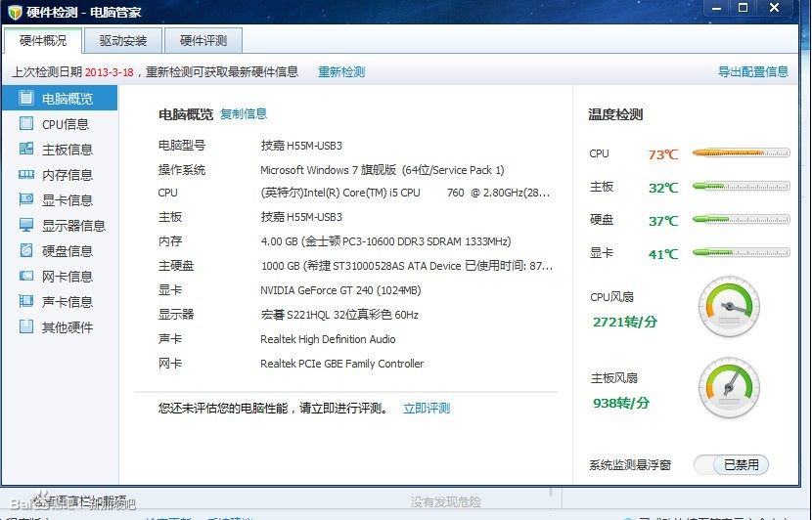812x520 pixels.
Task: Click the 温度检测 heading
Action: (615, 114)
